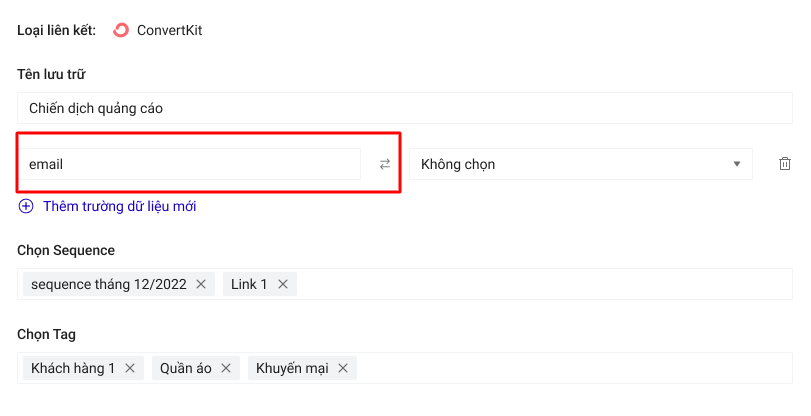Click the 'ConvertKit' connection type text
Screen dimensions: 811x416
tap(170, 30)
